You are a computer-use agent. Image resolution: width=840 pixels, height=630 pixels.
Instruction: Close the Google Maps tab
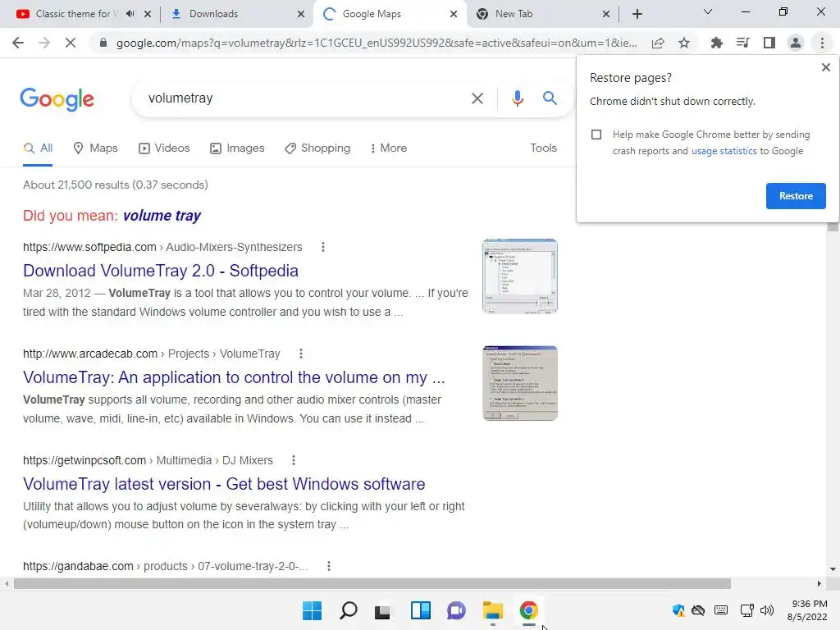pos(453,14)
